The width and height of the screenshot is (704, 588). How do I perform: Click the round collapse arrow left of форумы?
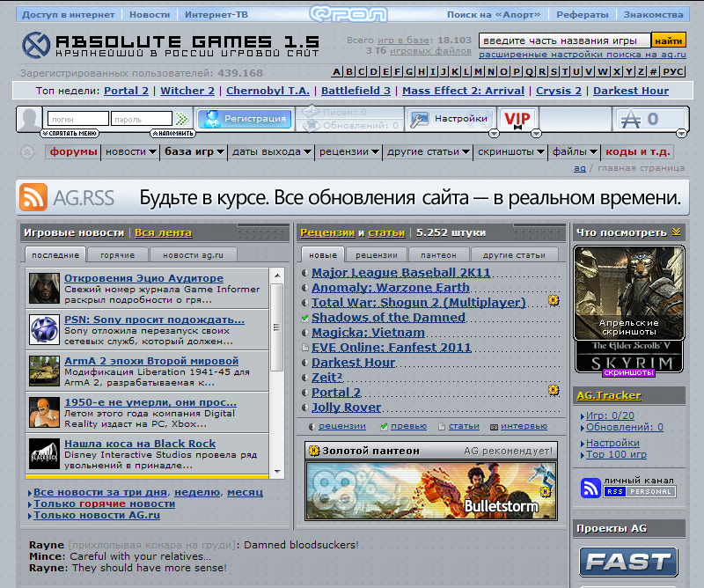point(27,152)
